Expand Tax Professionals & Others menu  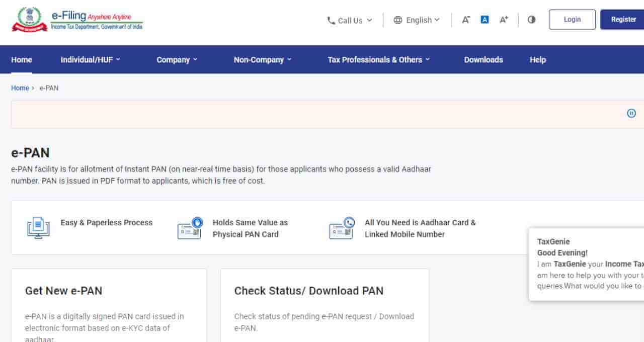pos(379,59)
